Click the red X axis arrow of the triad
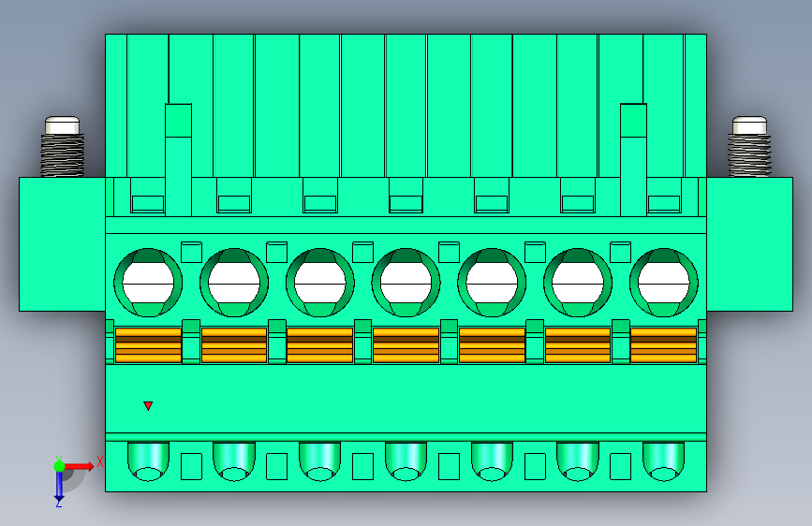The image size is (812, 526). tap(79, 466)
